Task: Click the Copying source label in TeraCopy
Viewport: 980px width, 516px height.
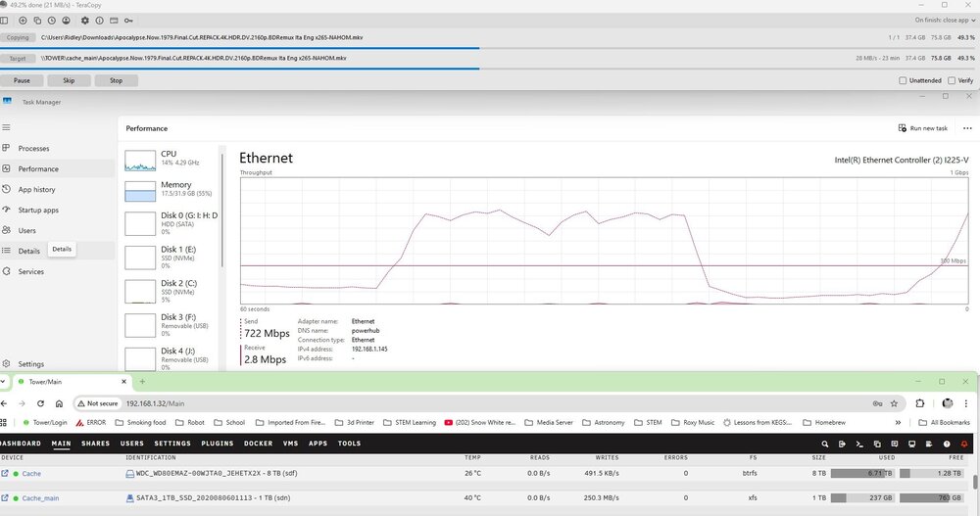Action: [18, 37]
